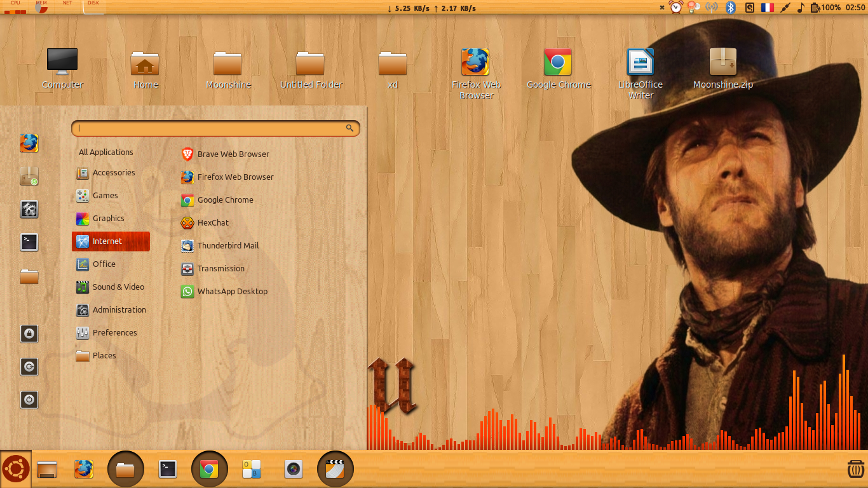Open file manager from bottom panel
Screen dimensions: 868x488
click(126, 470)
